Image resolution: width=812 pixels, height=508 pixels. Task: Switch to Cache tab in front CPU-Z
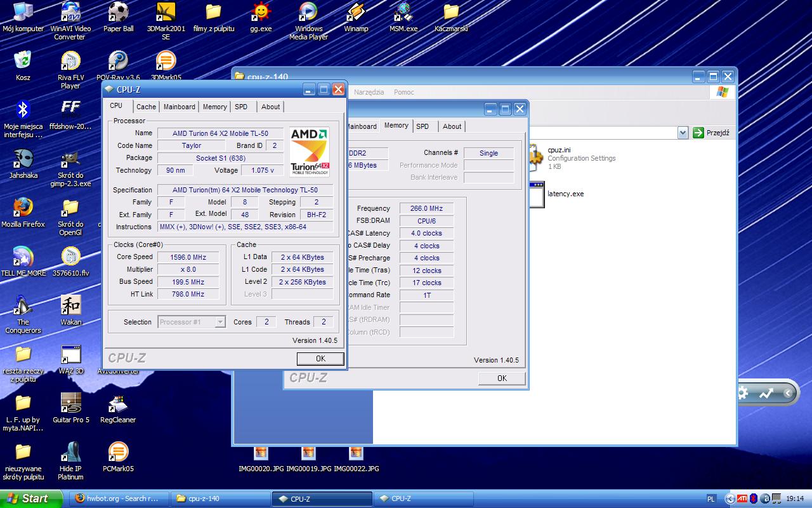click(x=146, y=107)
